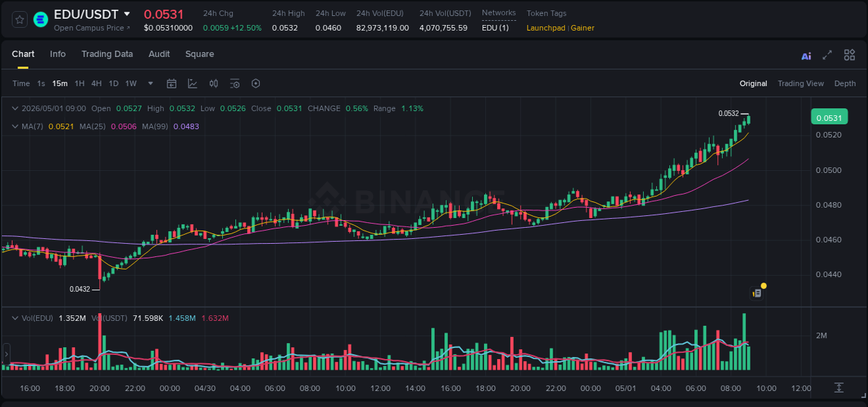Click the Launchpad token tag

[x=546, y=28]
